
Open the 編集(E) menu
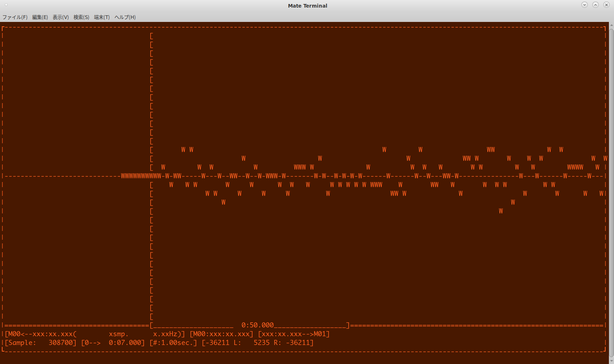pyautogui.click(x=40, y=17)
